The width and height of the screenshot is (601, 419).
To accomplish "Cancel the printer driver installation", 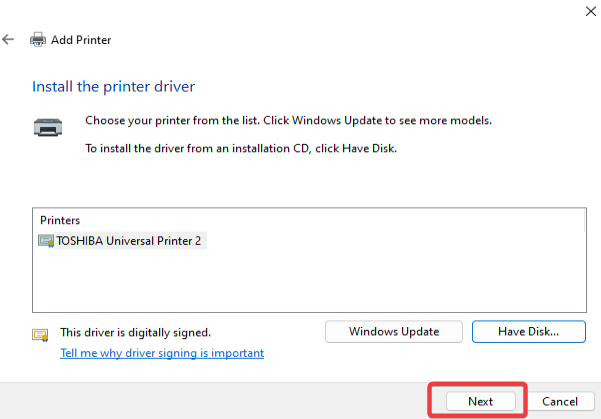I will pyautogui.click(x=559, y=400).
